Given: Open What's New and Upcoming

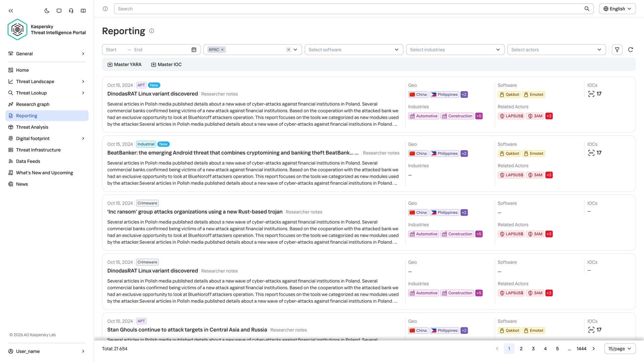Looking at the screenshot, I should coord(47,173).
